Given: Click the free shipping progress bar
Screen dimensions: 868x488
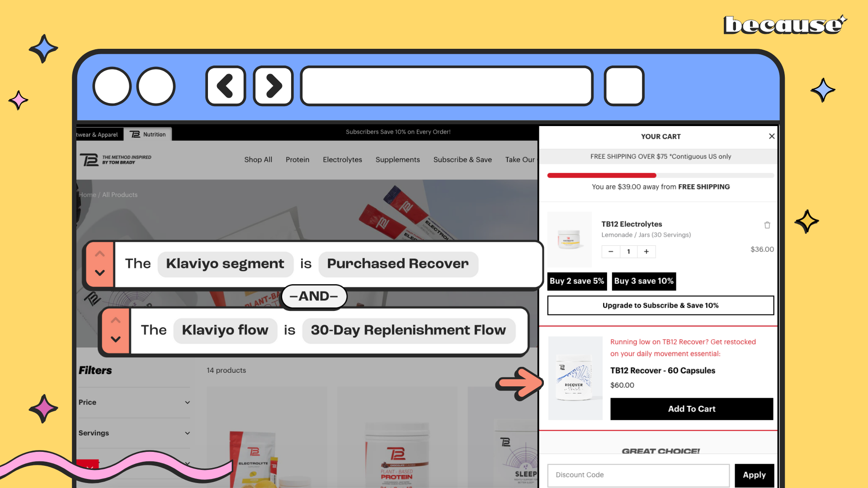Looking at the screenshot, I should pos(660,175).
